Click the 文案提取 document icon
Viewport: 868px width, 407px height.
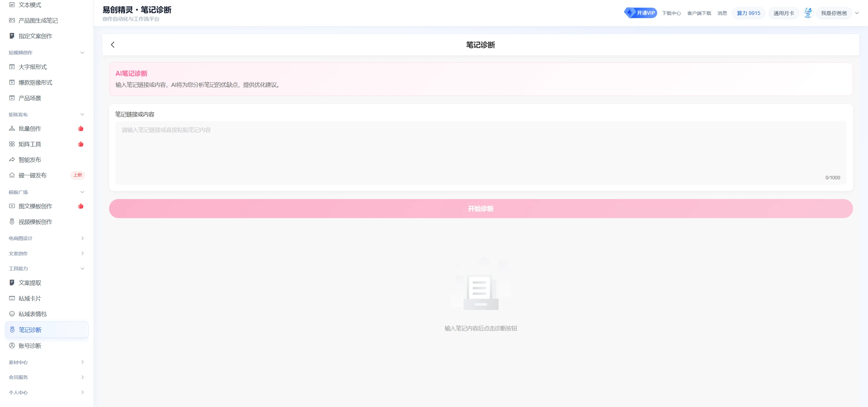[x=12, y=282]
